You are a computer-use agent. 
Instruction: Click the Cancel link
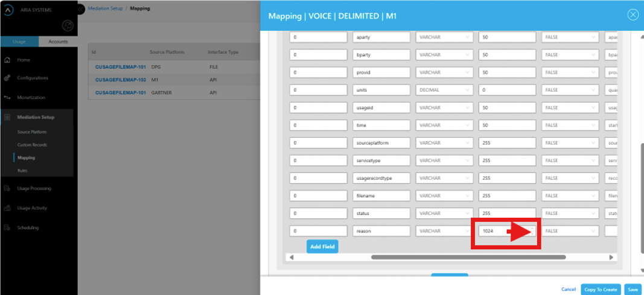tap(568, 290)
